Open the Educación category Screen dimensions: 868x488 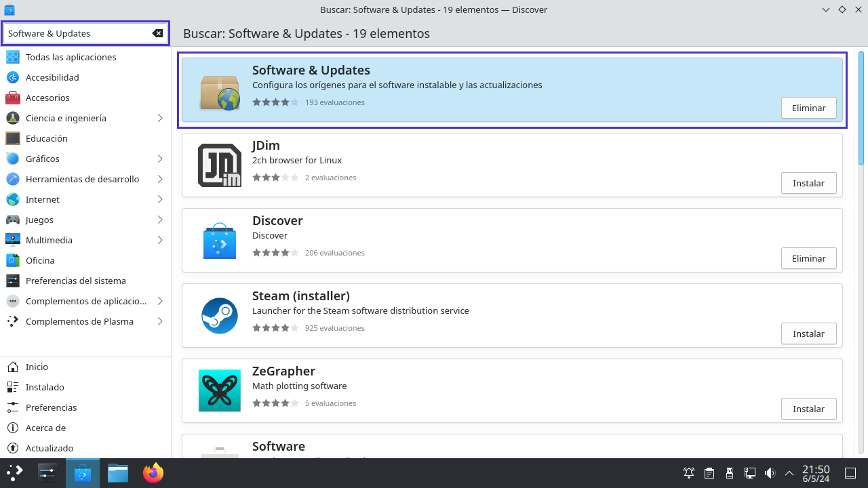point(85,138)
